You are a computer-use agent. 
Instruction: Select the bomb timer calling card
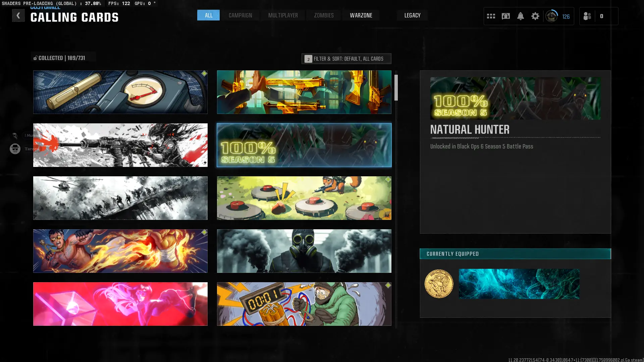pyautogui.click(x=304, y=304)
